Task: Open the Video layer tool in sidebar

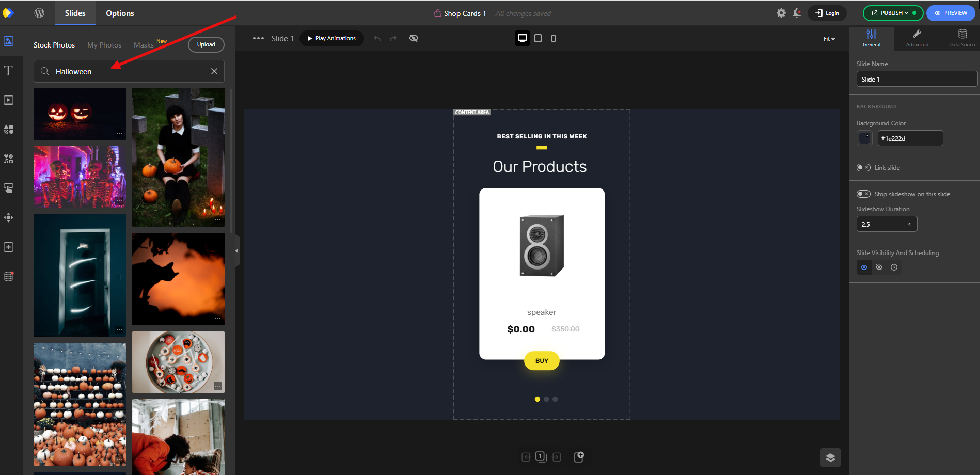Action: (x=9, y=100)
